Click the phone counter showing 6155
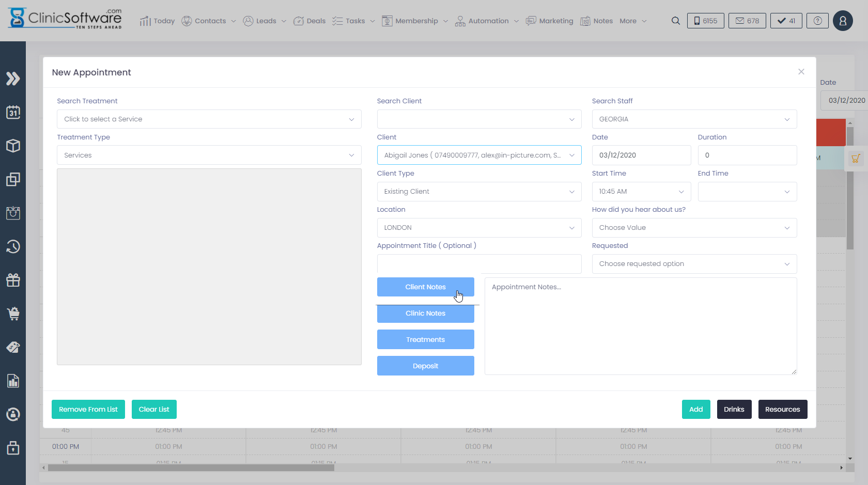 (705, 21)
